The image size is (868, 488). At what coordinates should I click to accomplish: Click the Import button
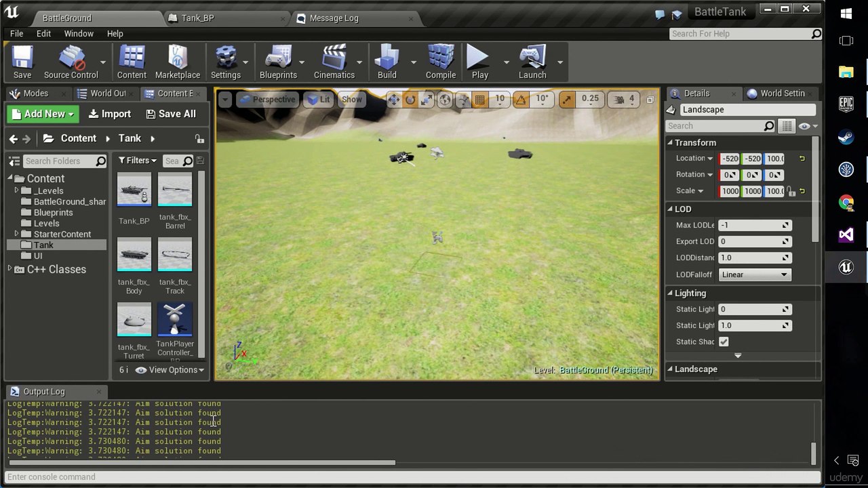[109, 114]
